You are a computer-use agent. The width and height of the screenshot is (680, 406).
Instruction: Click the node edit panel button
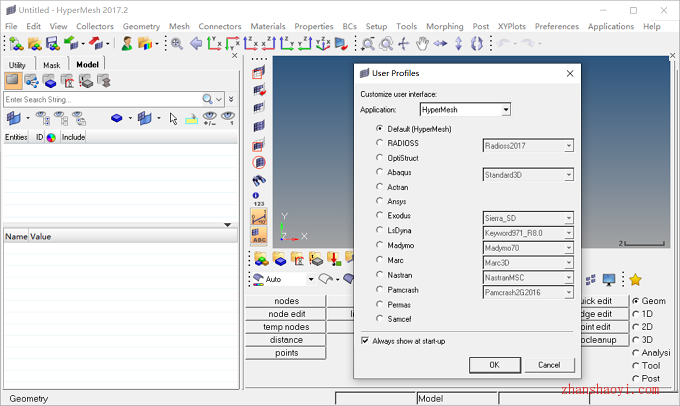tap(286, 314)
